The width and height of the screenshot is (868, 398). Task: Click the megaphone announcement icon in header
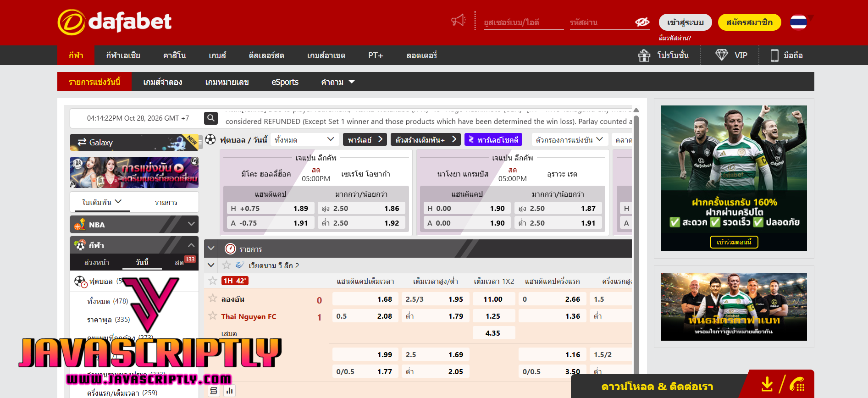(458, 21)
